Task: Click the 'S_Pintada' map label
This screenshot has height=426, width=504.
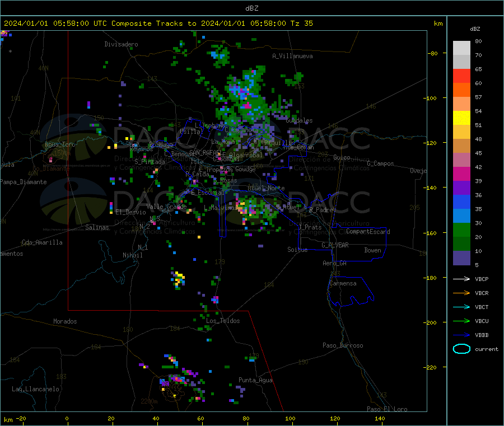Action: pos(150,162)
